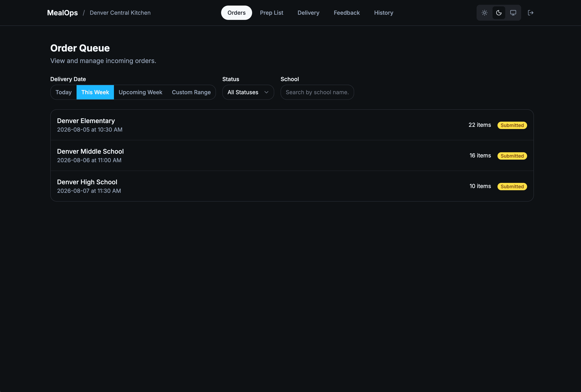Viewport: 581px width, 392px height.
Task: Open the Denver Elementary order
Action: pos(292,125)
